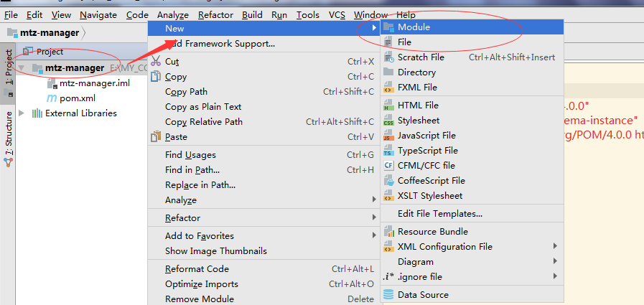Open the pom.xml file in tree
The image size is (644, 305).
[x=77, y=98]
